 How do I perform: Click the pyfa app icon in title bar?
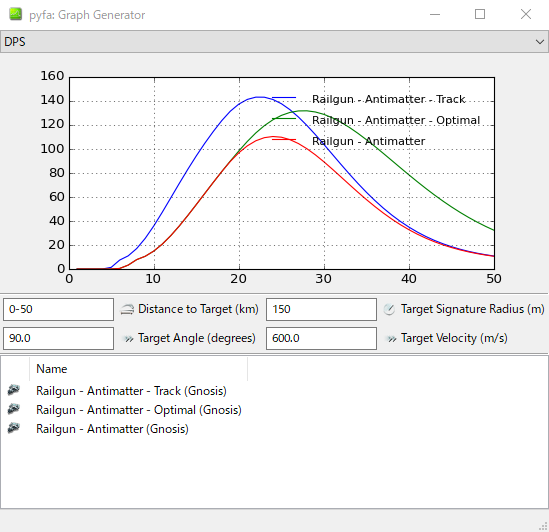coord(15,14)
